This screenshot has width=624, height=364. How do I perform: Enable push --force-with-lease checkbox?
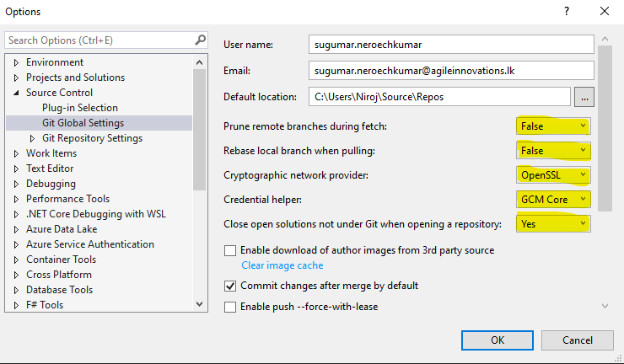click(230, 307)
